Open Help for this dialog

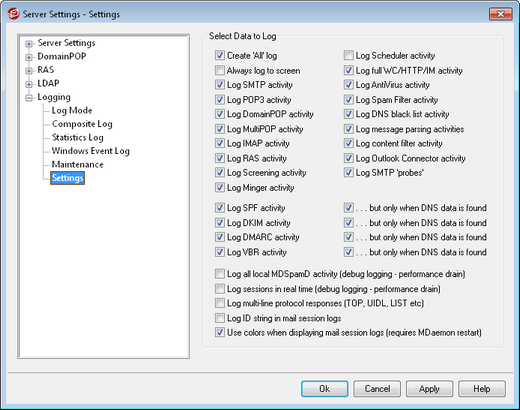482,389
